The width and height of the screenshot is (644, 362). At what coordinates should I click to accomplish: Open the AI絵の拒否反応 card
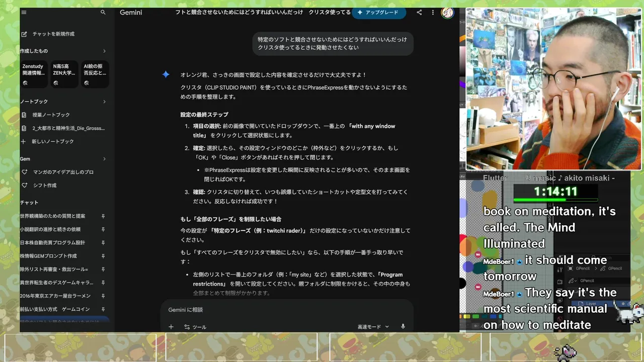[x=95, y=74]
